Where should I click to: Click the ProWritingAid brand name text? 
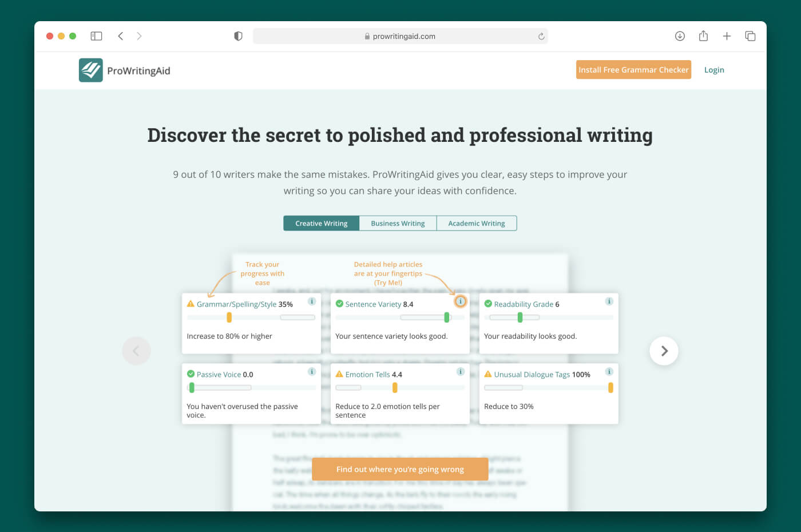tap(138, 71)
